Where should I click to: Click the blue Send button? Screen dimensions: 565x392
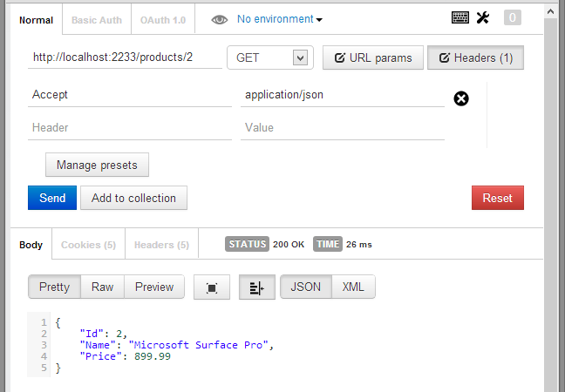(52, 198)
